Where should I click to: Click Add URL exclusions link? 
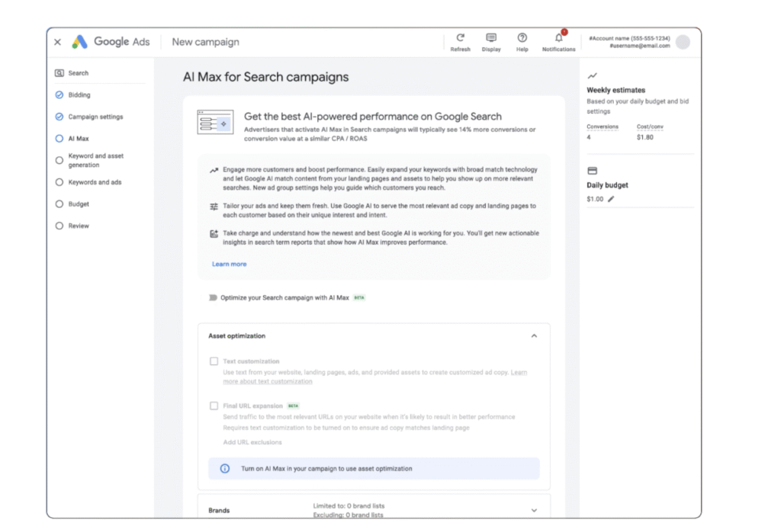click(252, 442)
